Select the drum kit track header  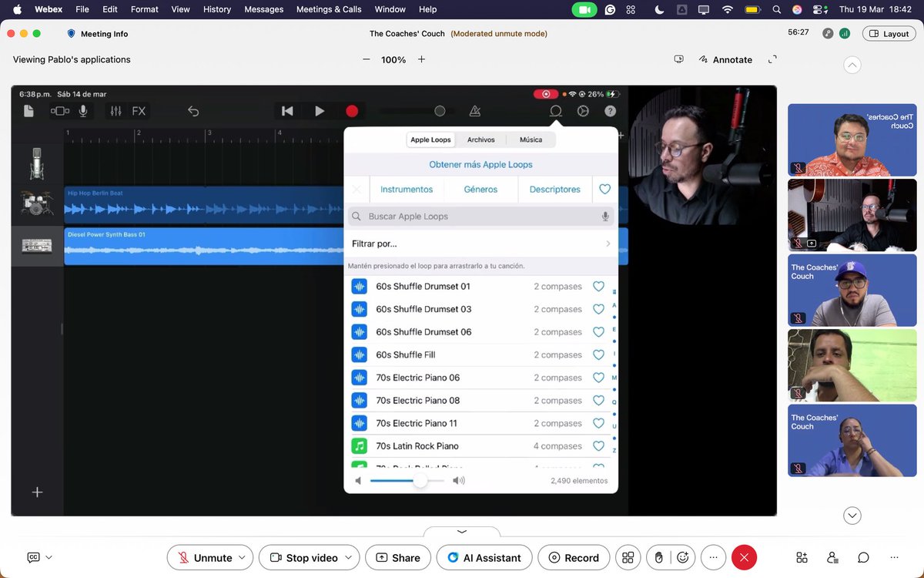[x=37, y=203]
